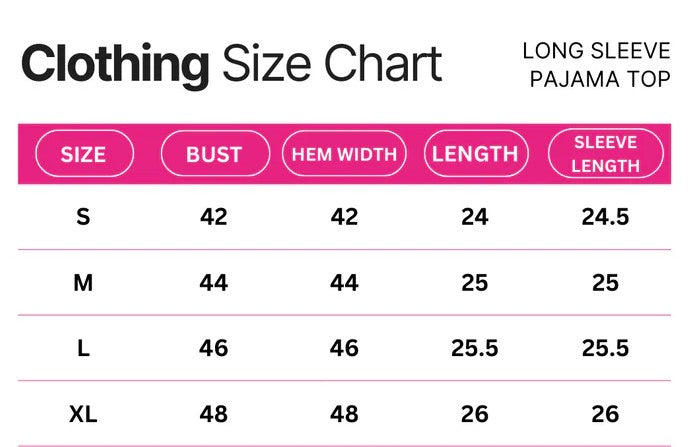Click sleeve length 24.5 for size S
690x447 pixels.
(605, 216)
